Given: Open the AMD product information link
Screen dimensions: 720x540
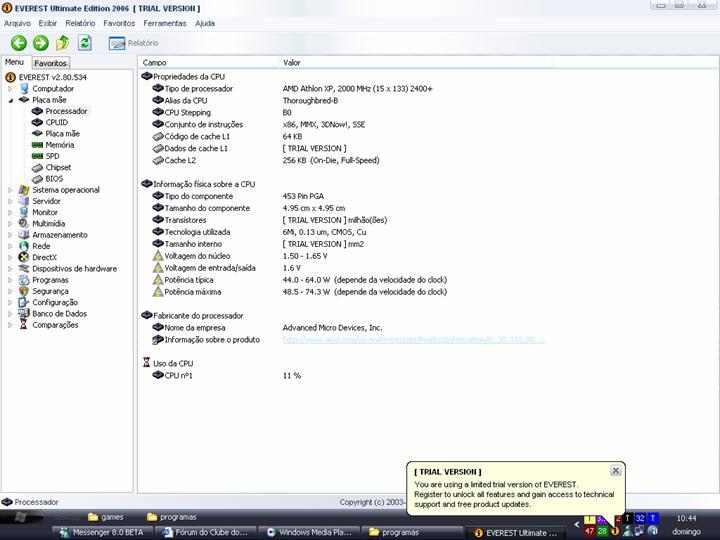Looking at the screenshot, I should coord(413,340).
